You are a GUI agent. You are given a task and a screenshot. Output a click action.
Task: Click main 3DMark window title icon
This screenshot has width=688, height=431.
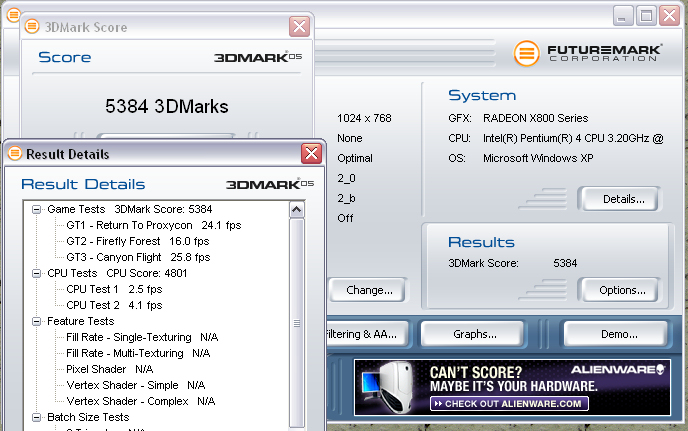point(14,15)
